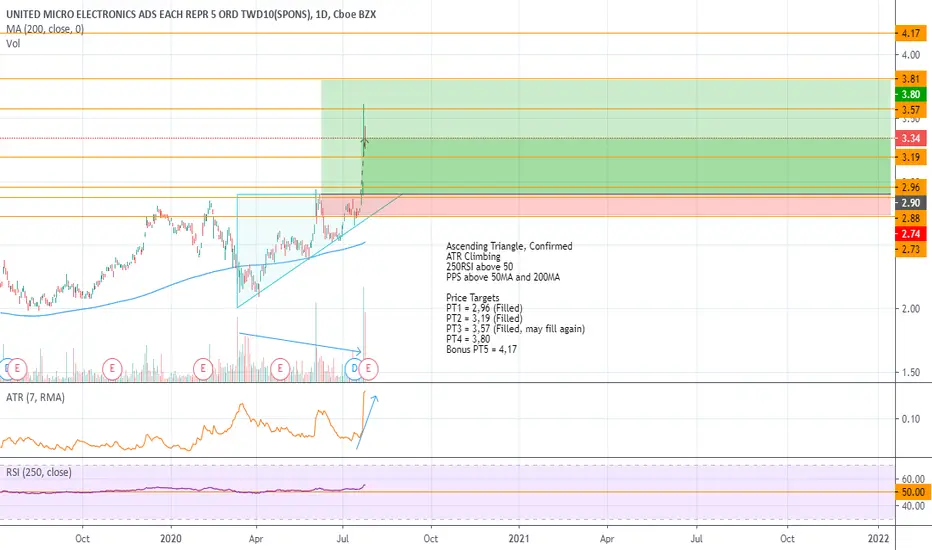Click the orange 3.81 price label
The height and width of the screenshot is (550, 932).
pyautogui.click(x=911, y=78)
